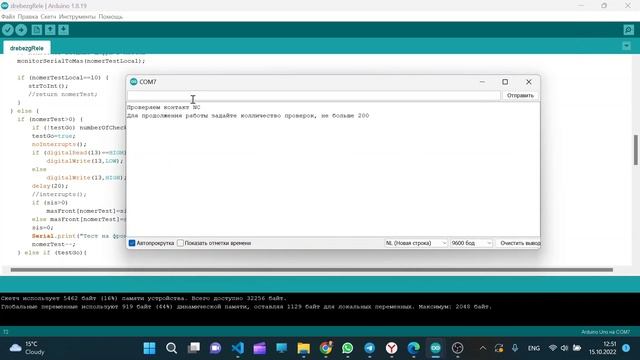Open the Правка menu
Image resolution: width=640 pixels, height=360 pixels.
pos(28,17)
